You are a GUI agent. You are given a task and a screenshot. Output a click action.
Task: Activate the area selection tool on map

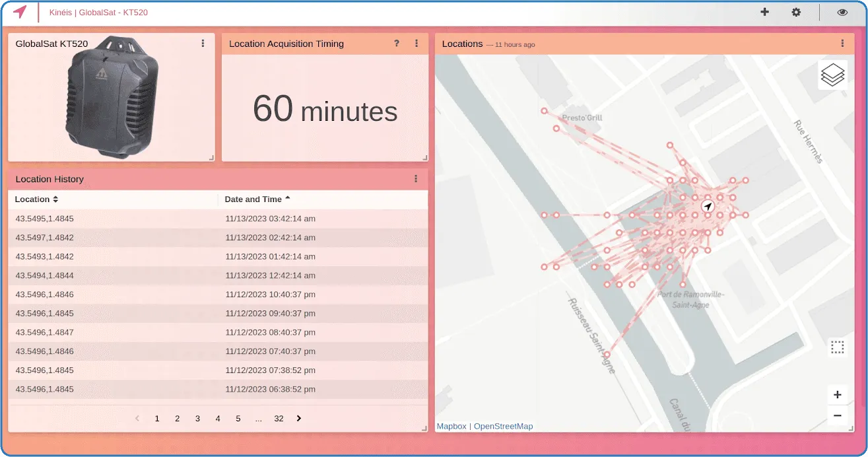coord(837,347)
